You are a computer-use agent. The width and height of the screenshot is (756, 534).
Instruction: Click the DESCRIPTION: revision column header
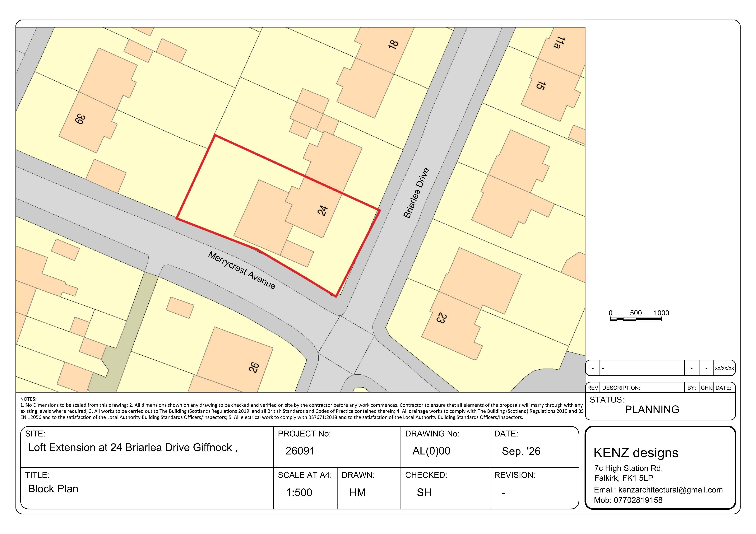[621, 388]
